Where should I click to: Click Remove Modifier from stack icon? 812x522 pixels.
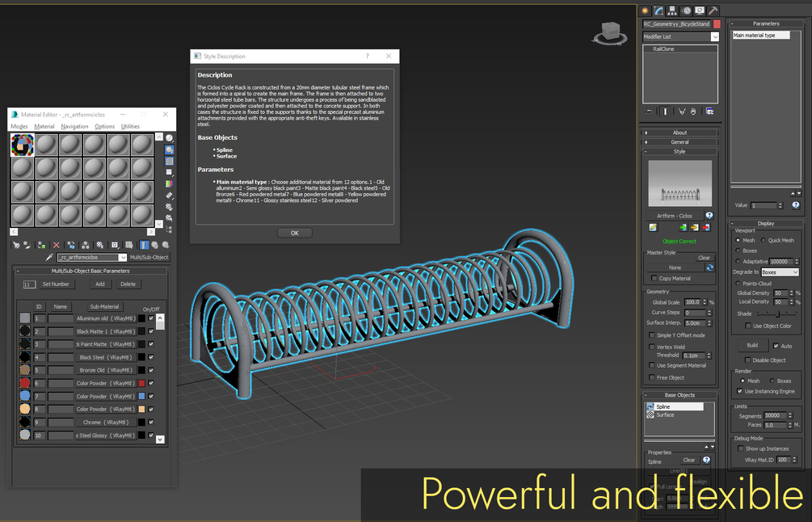[693, 112]
